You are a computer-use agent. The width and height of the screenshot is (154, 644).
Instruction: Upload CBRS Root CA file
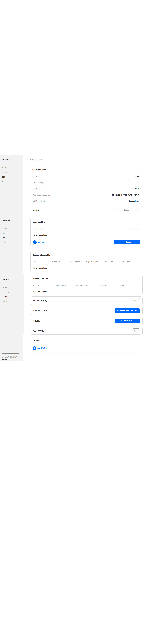[127, 311]
